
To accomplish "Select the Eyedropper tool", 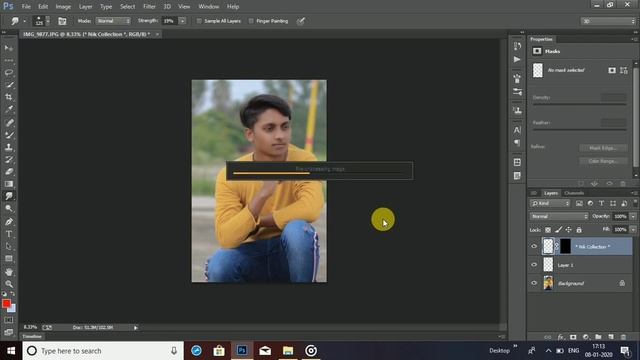I will [9, 109].
